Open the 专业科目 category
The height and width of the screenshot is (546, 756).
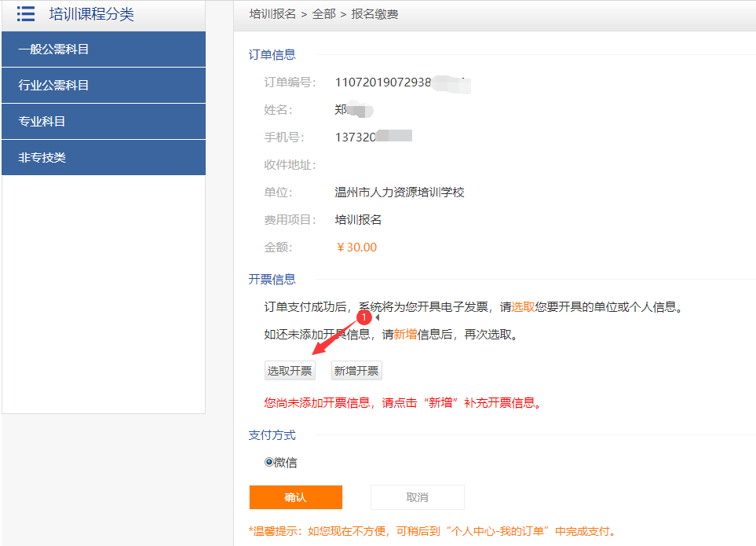pyautogui.click(x=104, y=122)
